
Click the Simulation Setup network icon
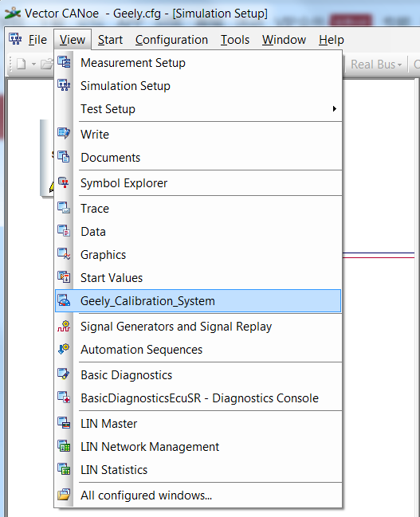click(64, 85)
